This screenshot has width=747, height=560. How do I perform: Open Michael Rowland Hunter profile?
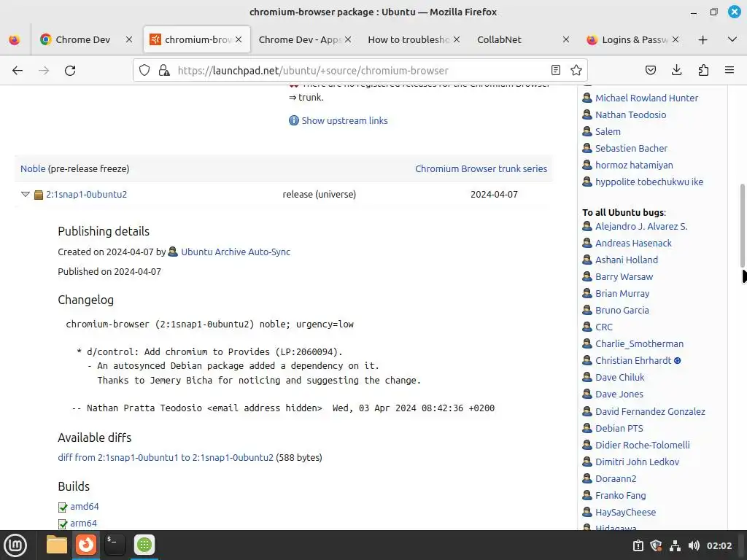click(646, 98)
